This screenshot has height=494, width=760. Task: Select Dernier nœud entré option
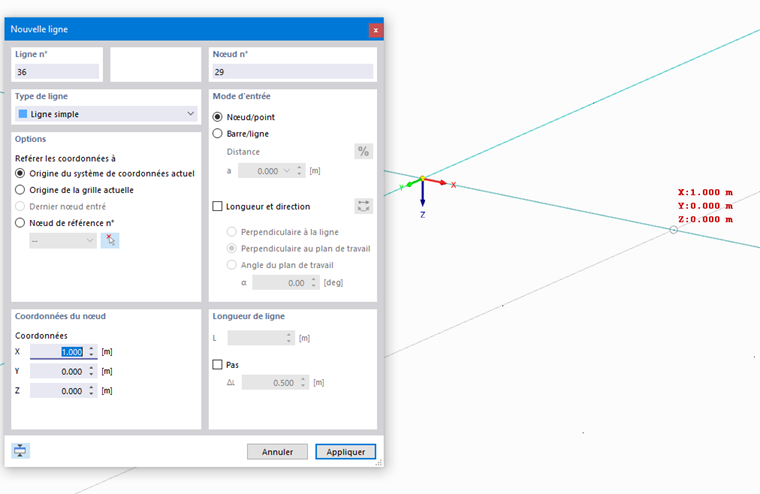tap(20, 206)
